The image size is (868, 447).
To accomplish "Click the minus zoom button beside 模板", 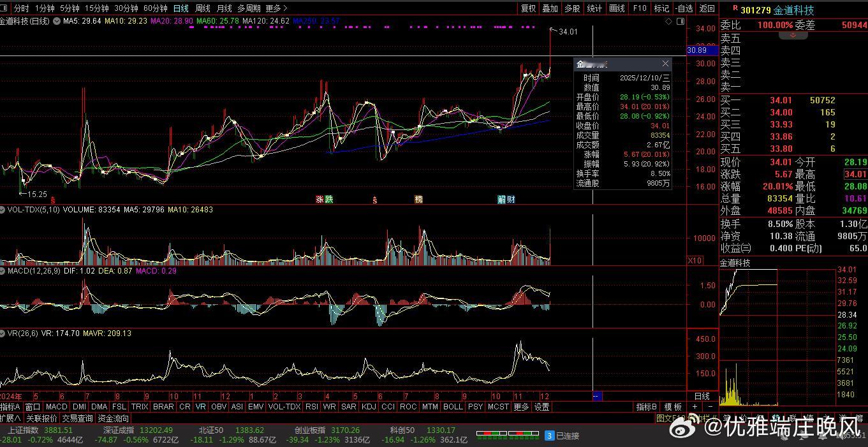I will click(710, 407).
